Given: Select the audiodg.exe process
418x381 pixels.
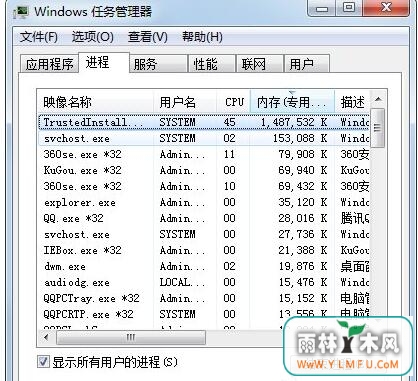Looking at the screenshot, I should (203, 282).
